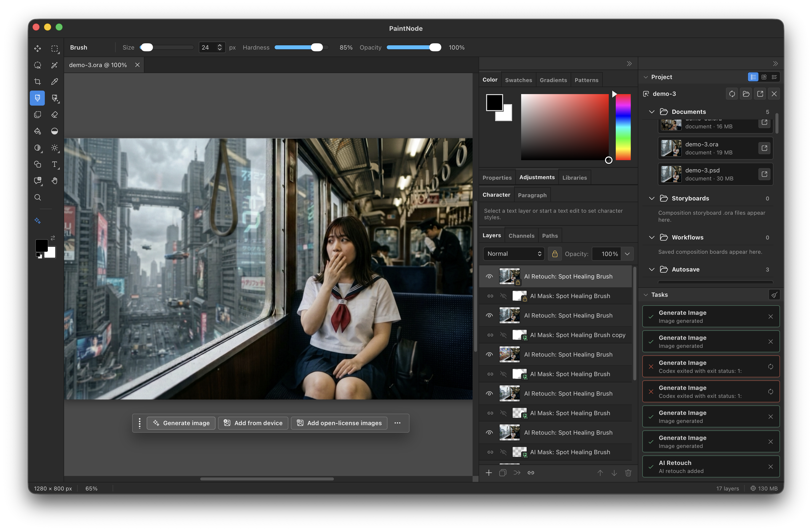Collapse the Tasks section

(646, 295)
